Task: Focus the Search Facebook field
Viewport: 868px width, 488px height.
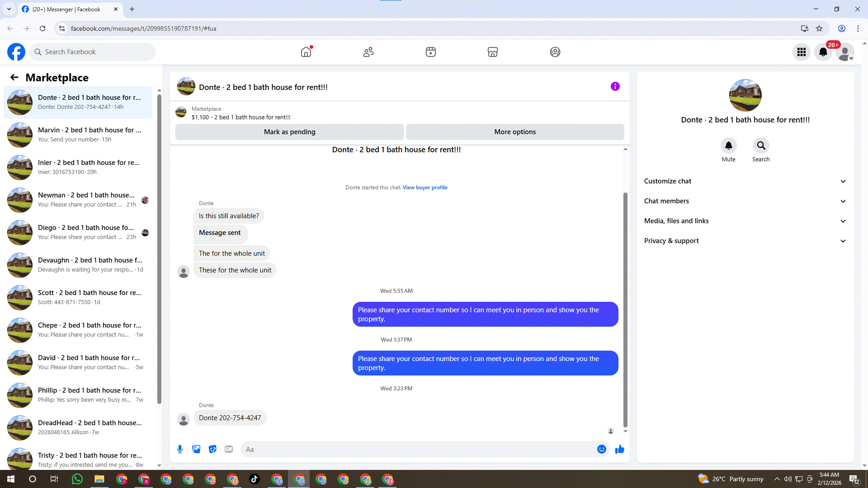Action: click(x=93, y=52)
